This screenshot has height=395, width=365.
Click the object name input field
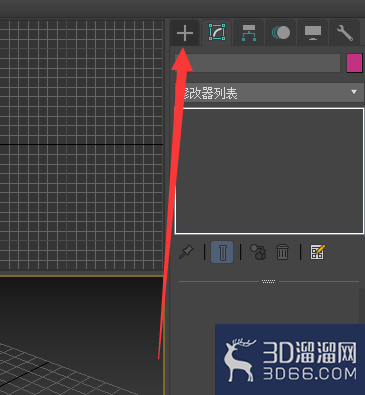click(257, 63)
